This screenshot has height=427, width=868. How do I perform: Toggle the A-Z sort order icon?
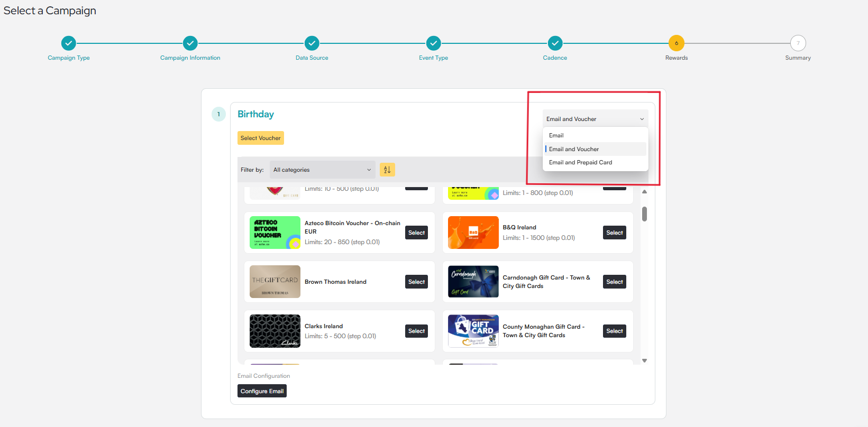pyautogui.click(x=387, y=170)
